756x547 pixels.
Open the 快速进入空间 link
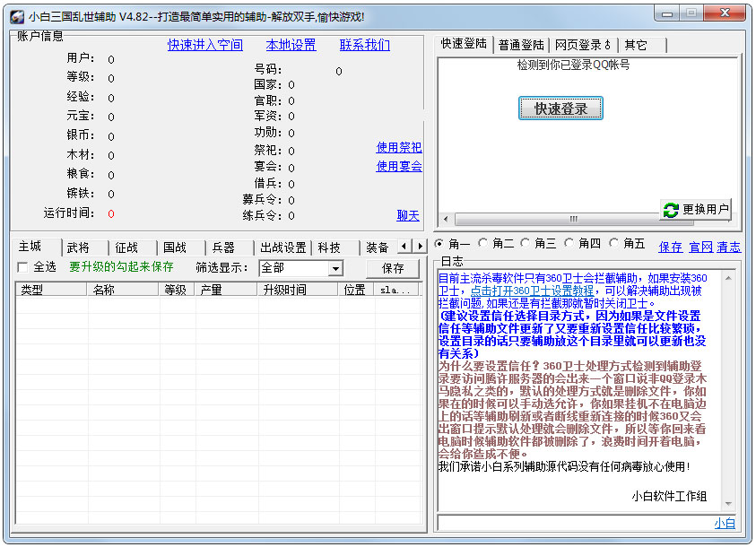[204, 45]
